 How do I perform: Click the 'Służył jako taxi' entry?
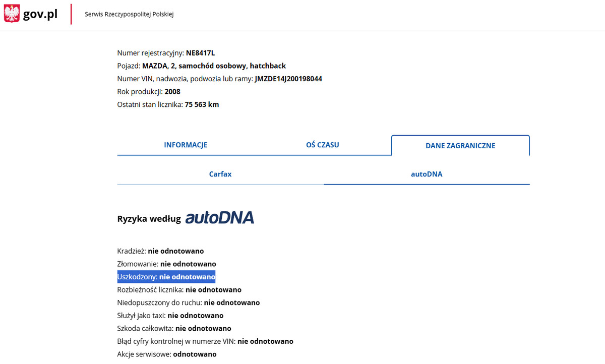point(170,316)
